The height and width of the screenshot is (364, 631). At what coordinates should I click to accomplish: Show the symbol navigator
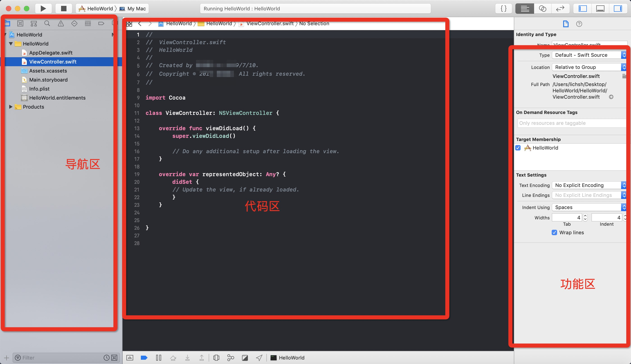pos(34,23)
